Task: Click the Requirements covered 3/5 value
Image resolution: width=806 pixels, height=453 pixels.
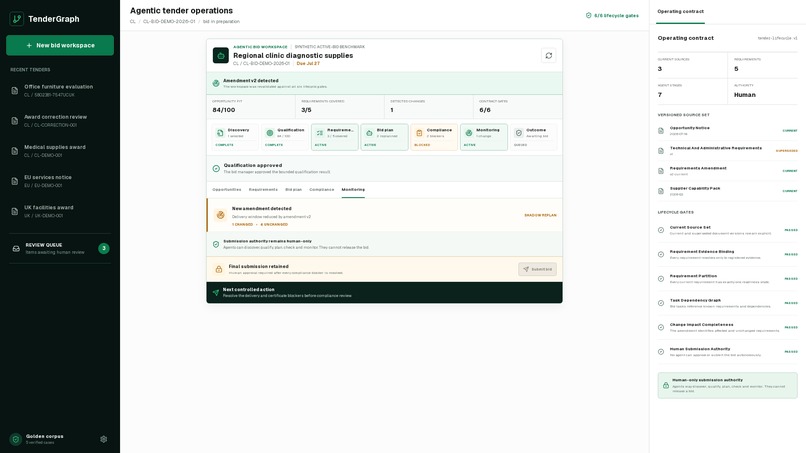Action: 306,110
